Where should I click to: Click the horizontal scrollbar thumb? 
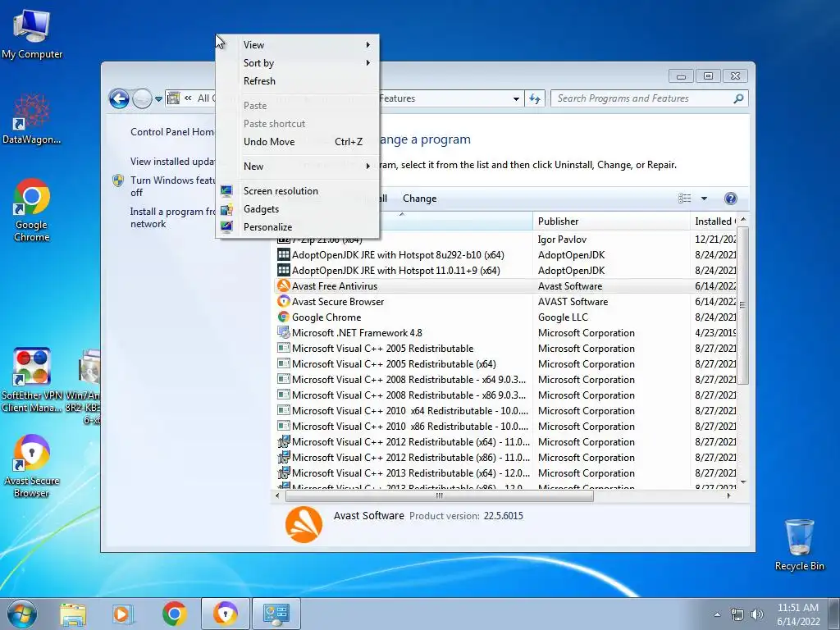pyautogui.click(x=440, y=496)
